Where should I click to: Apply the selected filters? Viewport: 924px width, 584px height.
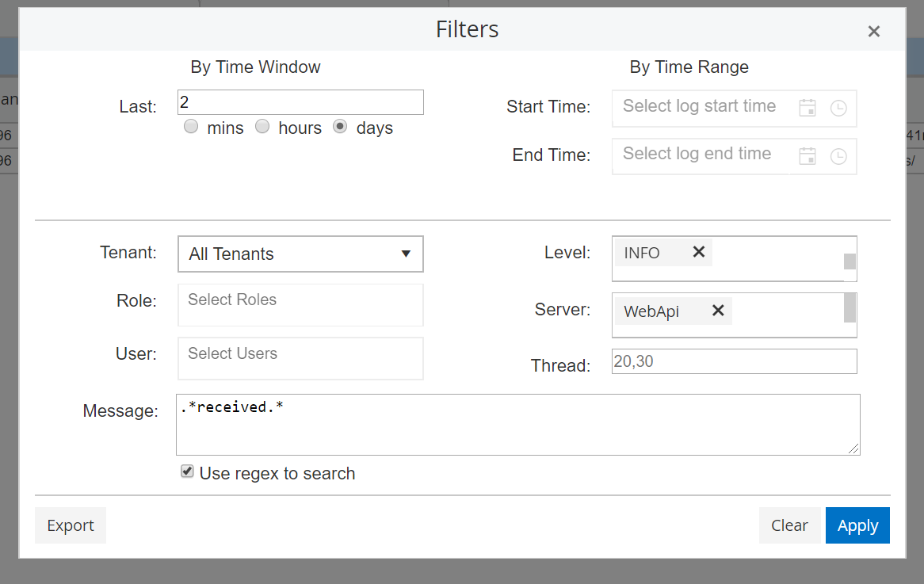[857, 525]
